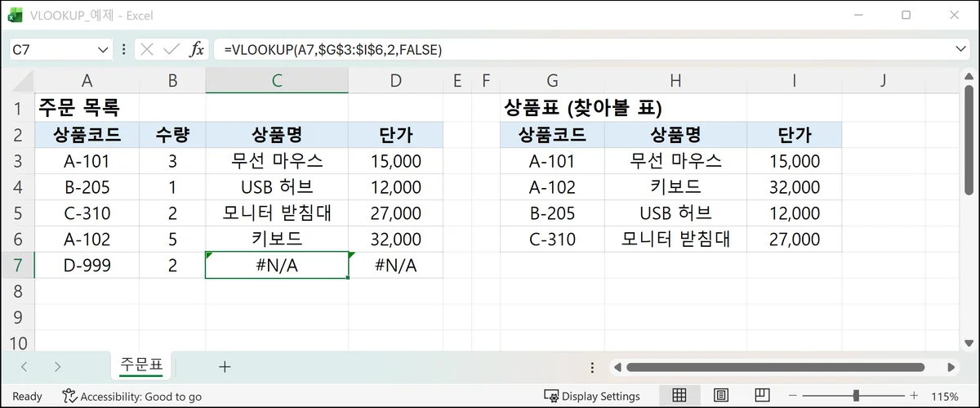Select column C header
Image resolution: width=980 pixels, height=408 pixels.
(277, 80)
